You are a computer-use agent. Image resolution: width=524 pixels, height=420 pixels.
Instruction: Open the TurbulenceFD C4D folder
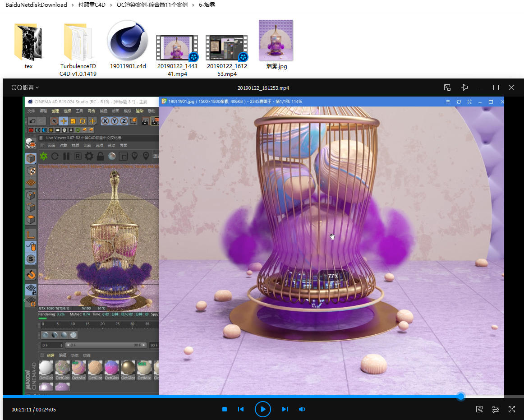point(78,42)
